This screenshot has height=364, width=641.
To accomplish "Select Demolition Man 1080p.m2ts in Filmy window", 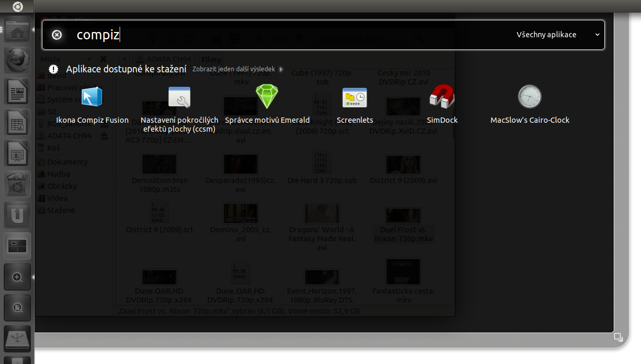I will (x=159, y=173).
